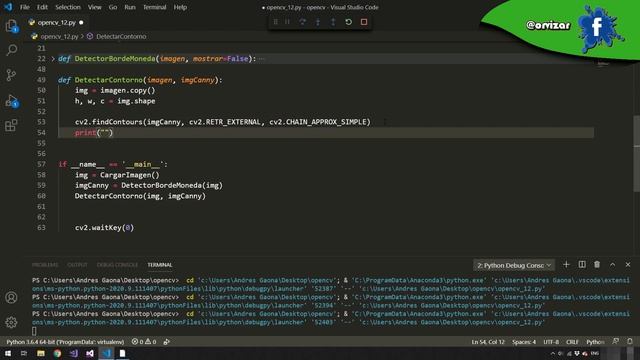The height and width of the screenshot is (360, 640).
Task: Click opencv_12.py in the breadcrumb
Action: [59, 36]
